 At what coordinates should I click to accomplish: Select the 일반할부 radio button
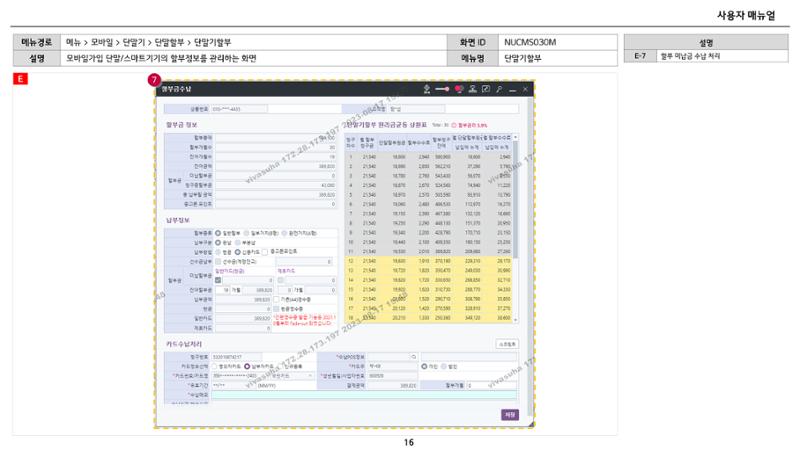218,233
